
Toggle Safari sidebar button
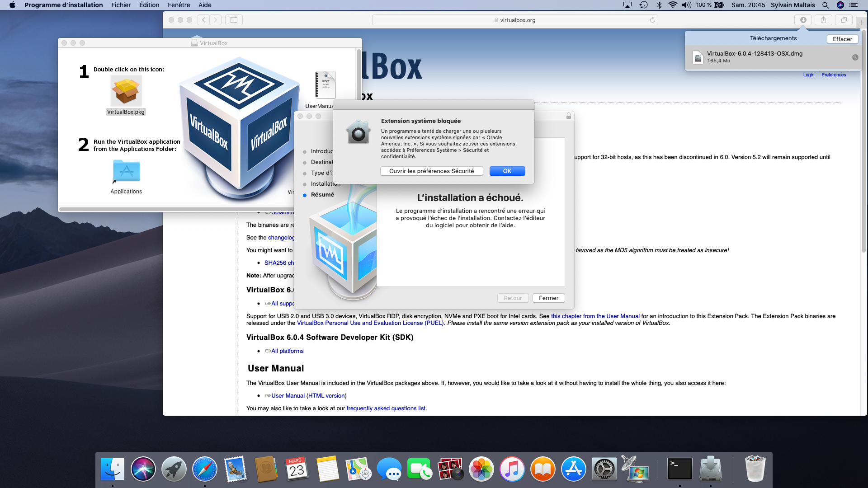[x=234, y=20]
